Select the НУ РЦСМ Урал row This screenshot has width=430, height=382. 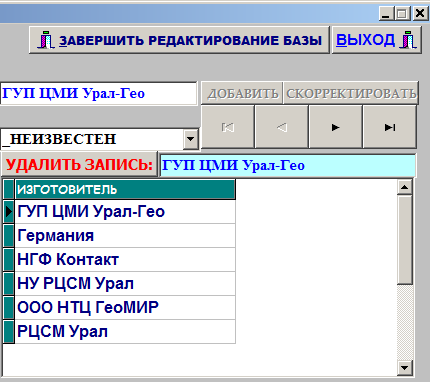coord(125,284)
